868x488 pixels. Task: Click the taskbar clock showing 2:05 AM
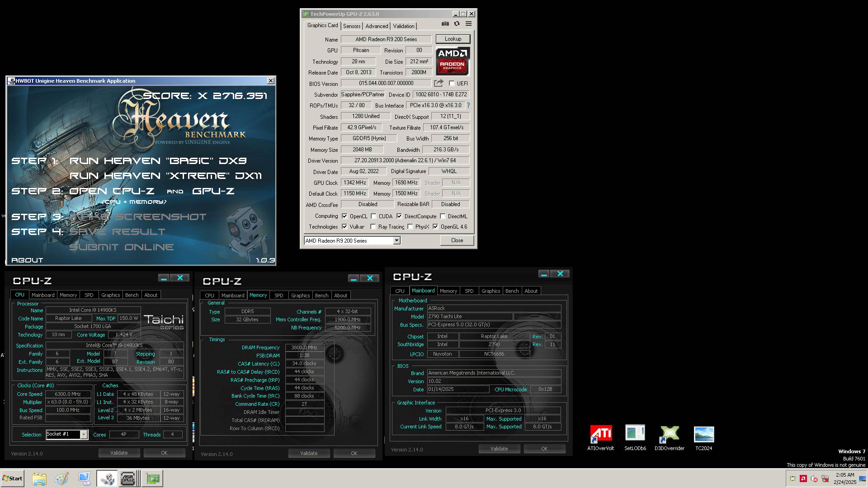click(x=845, y=479)
